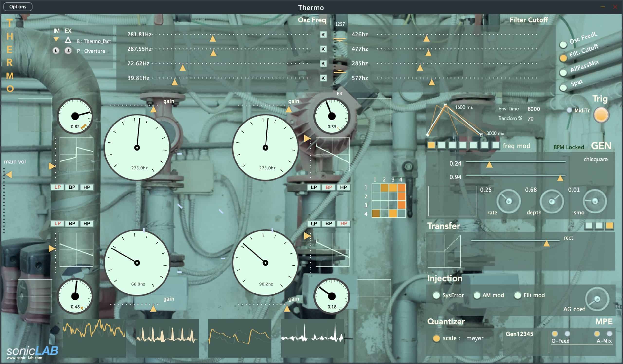Click the white waveform scope display

tap(312, 338)
